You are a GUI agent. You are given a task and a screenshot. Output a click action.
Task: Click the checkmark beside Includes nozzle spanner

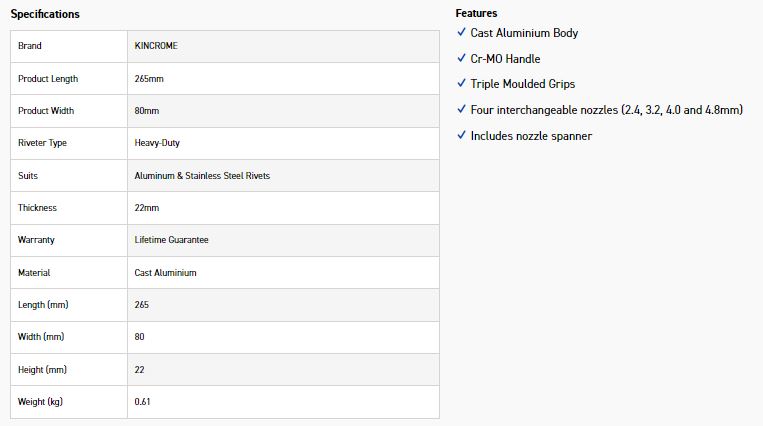tap(461, 135)
